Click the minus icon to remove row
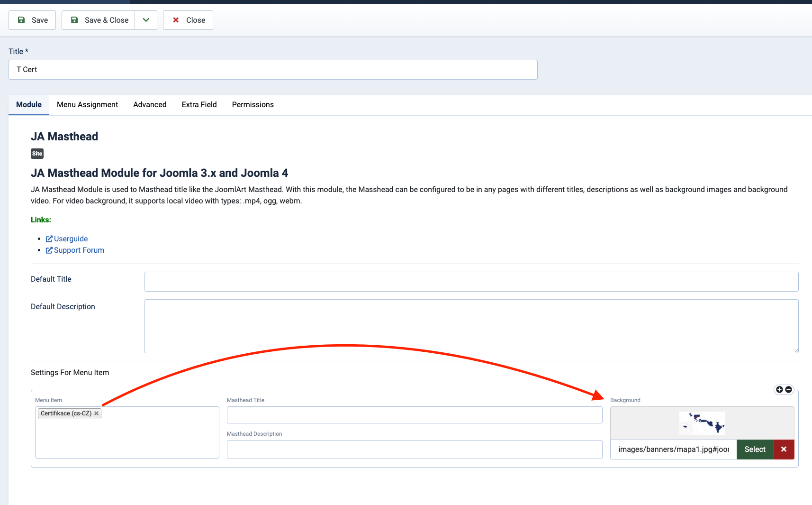Image resolution: width=812 pixels, height=505 pixels. coord(788,389)
